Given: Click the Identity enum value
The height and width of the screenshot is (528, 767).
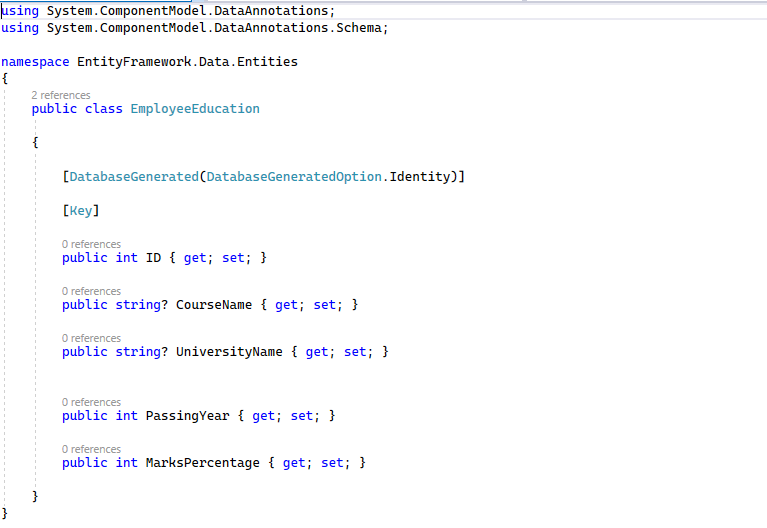Looking at the screenshot, I should tap(420, 177).
